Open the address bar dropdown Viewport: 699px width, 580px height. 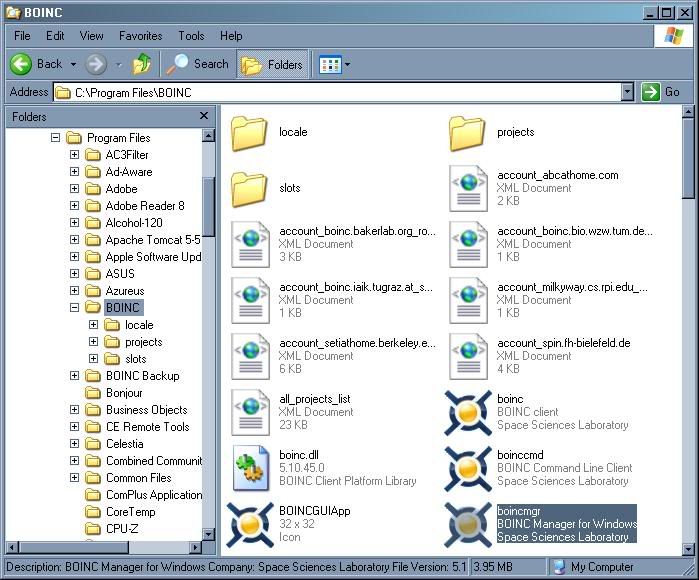627,92
